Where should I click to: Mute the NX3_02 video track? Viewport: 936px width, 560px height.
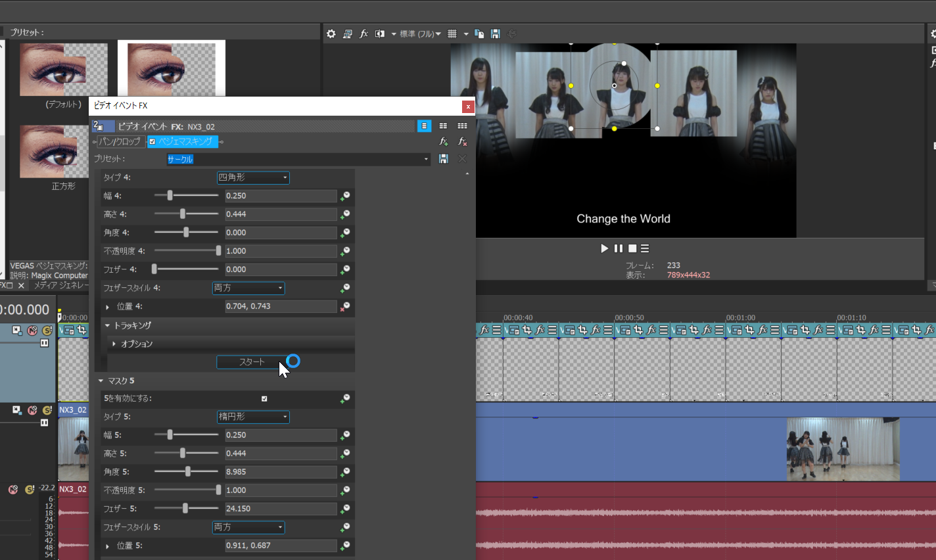32,410
